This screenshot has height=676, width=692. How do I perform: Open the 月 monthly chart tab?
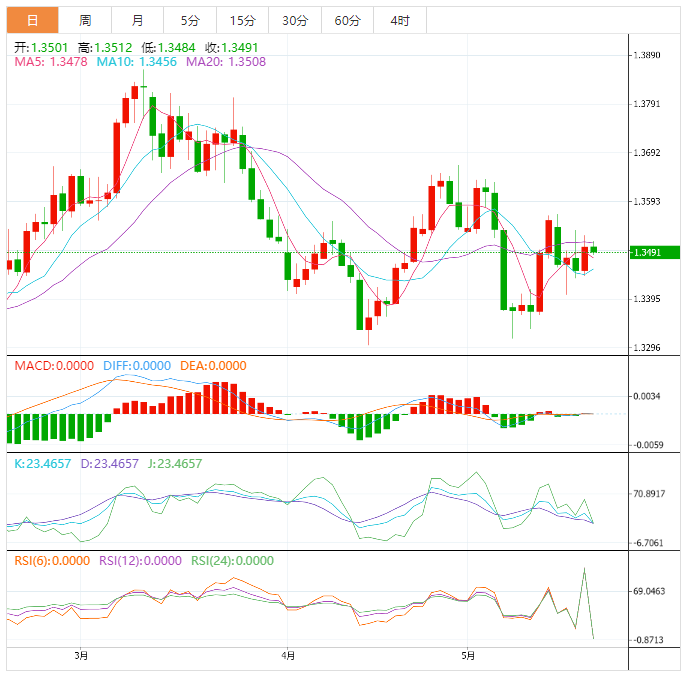pos(137,20)
